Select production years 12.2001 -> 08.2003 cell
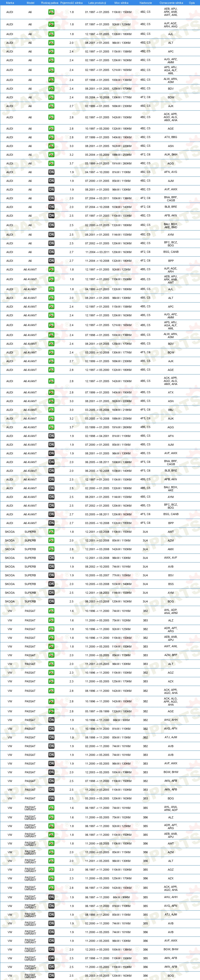200x980 pixels. (x=97, y=593)
